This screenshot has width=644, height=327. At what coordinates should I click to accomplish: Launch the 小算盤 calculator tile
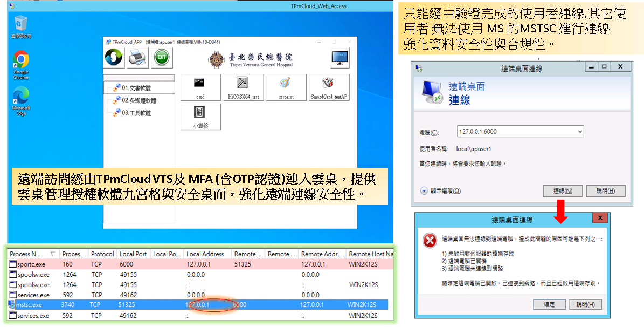click(x=200, y=117)
